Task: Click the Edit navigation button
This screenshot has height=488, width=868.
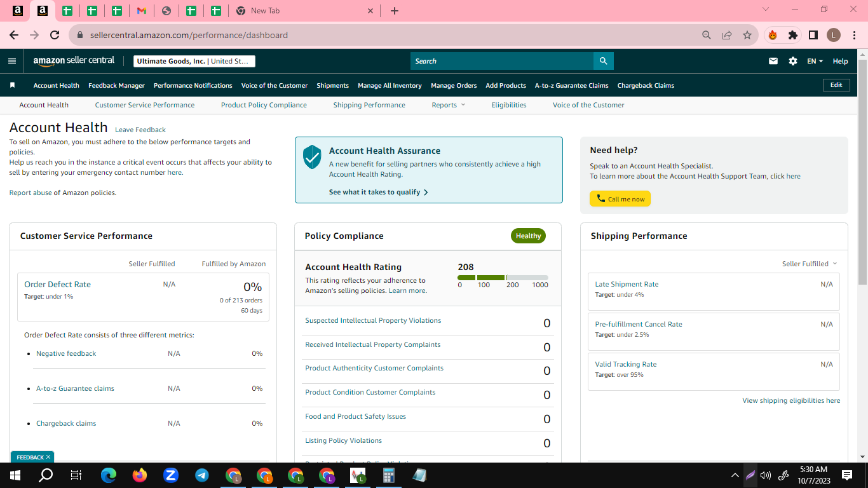Action: coord(836,85)
